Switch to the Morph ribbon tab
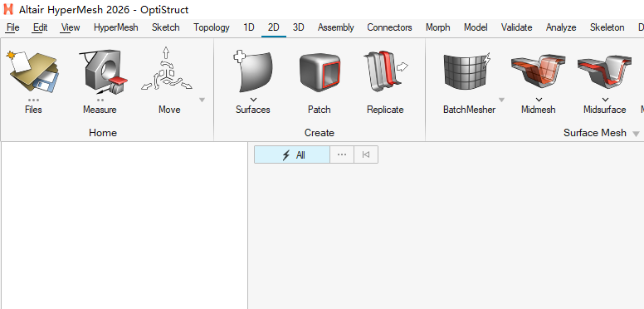 (x=438, y=27)
